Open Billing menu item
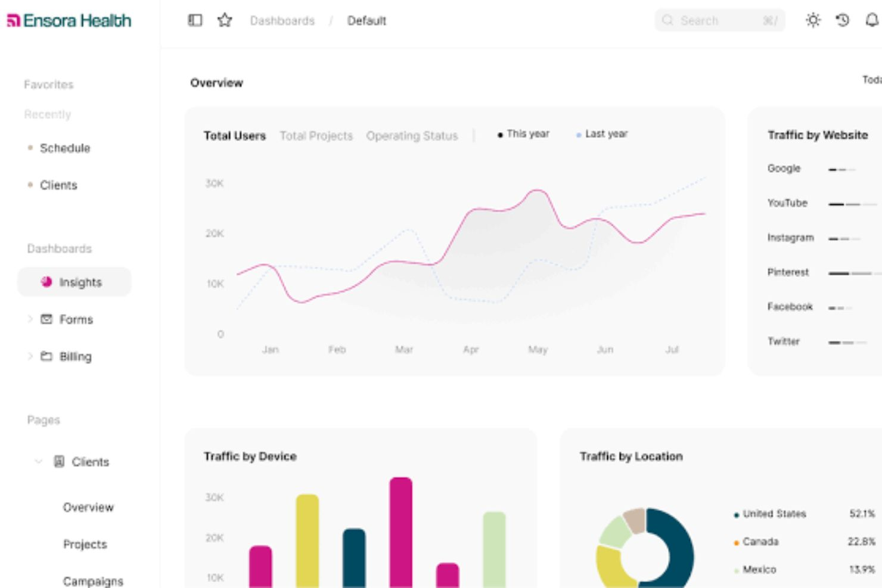882x588 pixels. [x=75, y=356]
